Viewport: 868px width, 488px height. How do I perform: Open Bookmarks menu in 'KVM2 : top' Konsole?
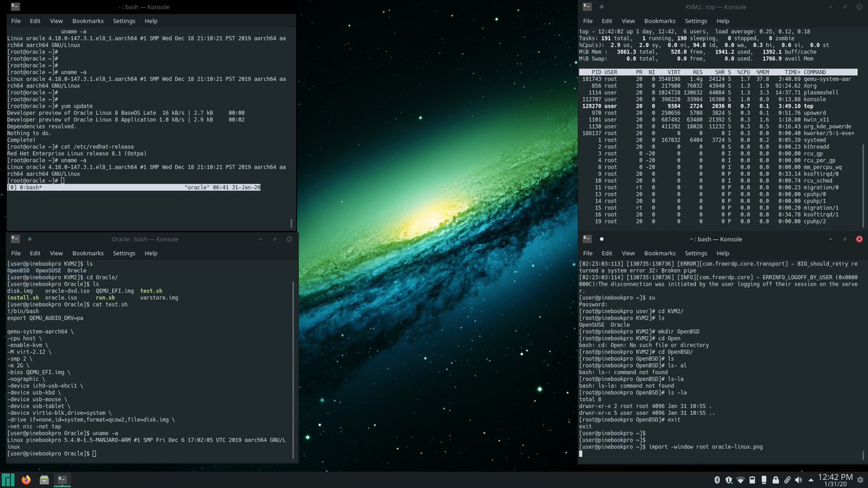click(x=660, y=21)
